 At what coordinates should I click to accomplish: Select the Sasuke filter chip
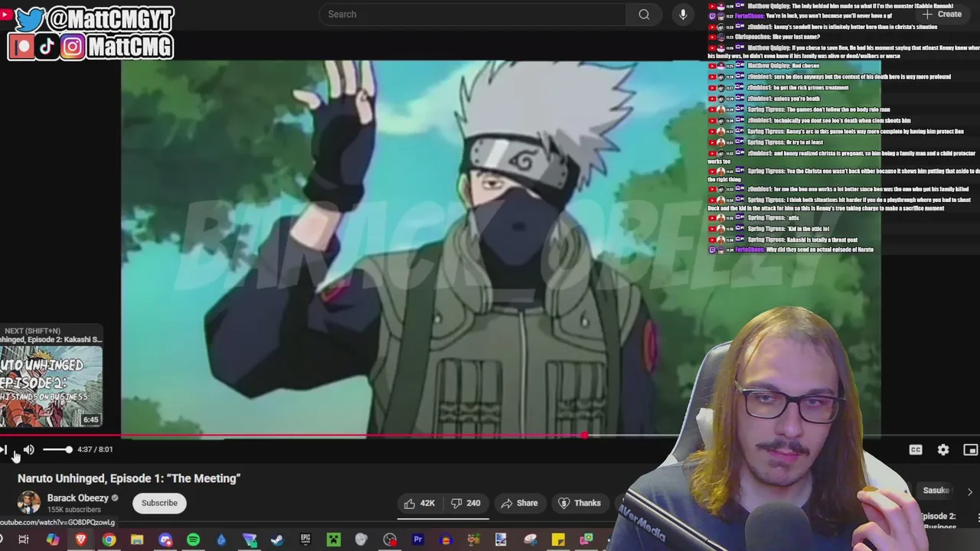tap(936, 491)
